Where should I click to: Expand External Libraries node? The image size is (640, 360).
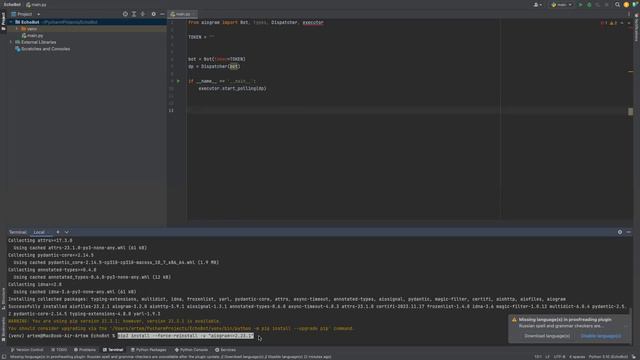tap(11, 42)
